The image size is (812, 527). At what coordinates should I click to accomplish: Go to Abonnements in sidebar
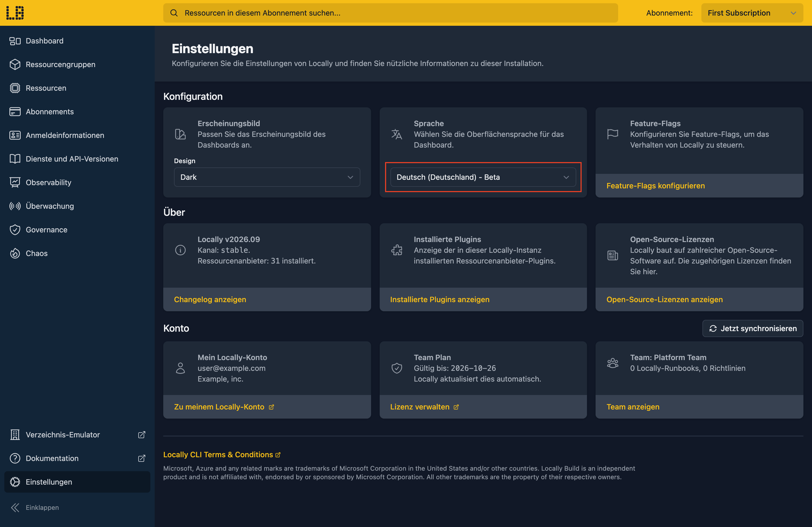77,111
